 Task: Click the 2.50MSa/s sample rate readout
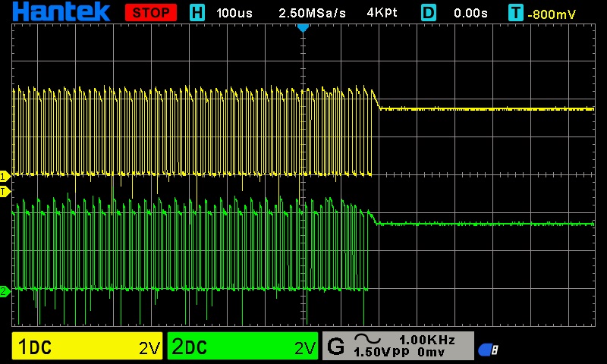pyautogui.click(x=312, y=14)
